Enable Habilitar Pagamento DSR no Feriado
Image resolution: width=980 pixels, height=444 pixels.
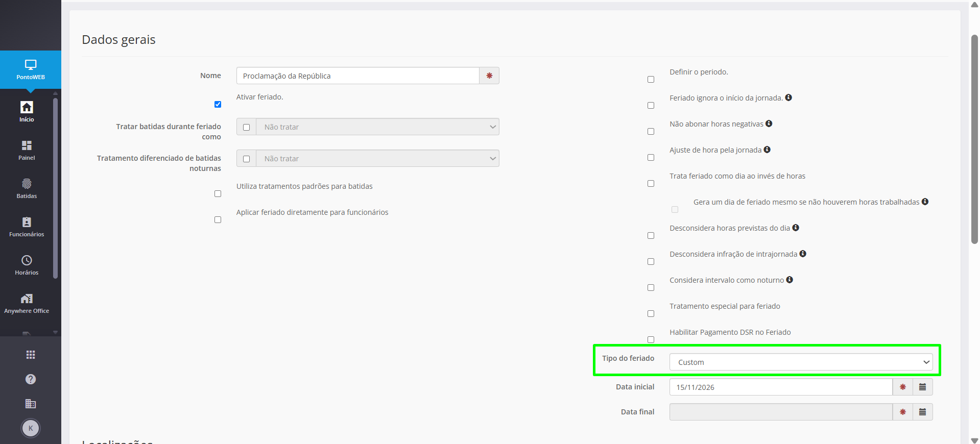(x=651, y=340)
